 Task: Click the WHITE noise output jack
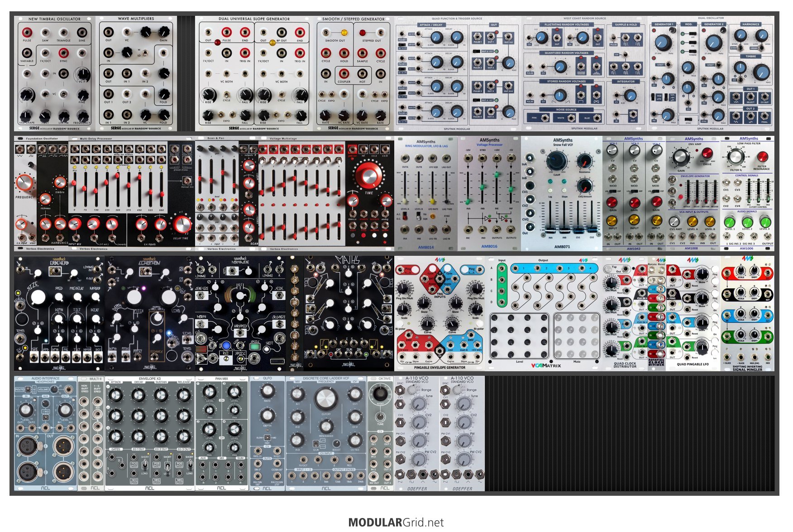tap(571, 118)
